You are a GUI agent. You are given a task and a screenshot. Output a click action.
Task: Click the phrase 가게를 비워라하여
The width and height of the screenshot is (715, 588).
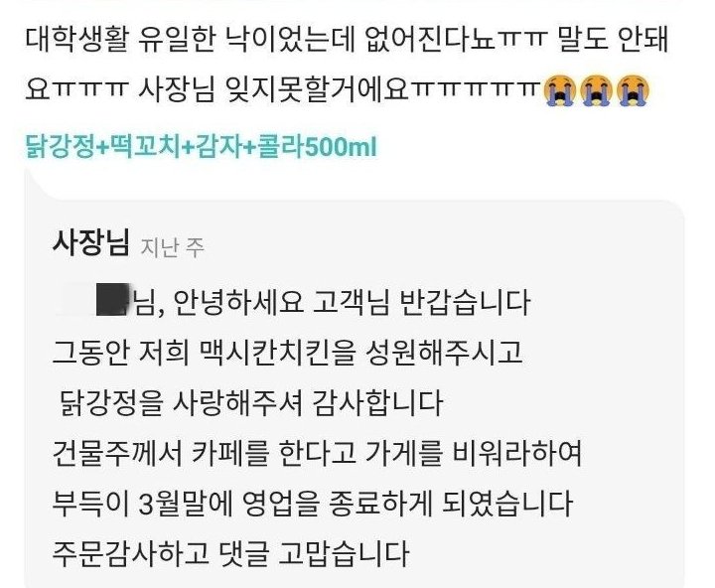pyautogui.click(x=474, y=454)
